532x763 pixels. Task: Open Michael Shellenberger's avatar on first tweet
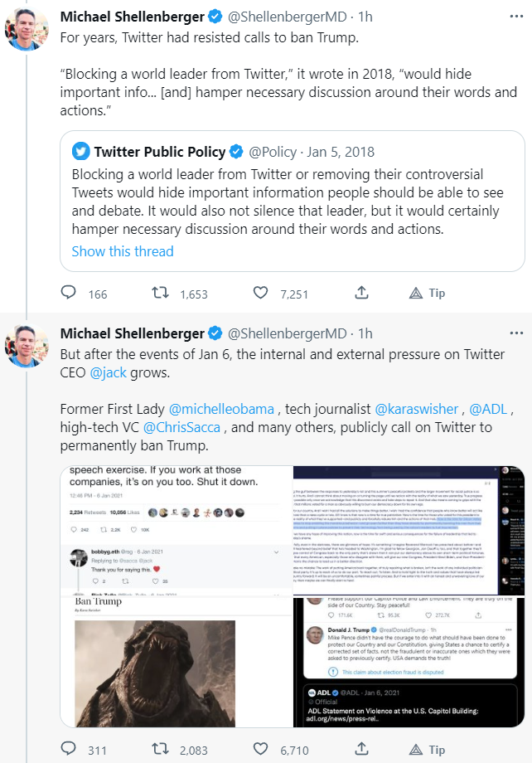pyautogui.click(x=26, y=27)
